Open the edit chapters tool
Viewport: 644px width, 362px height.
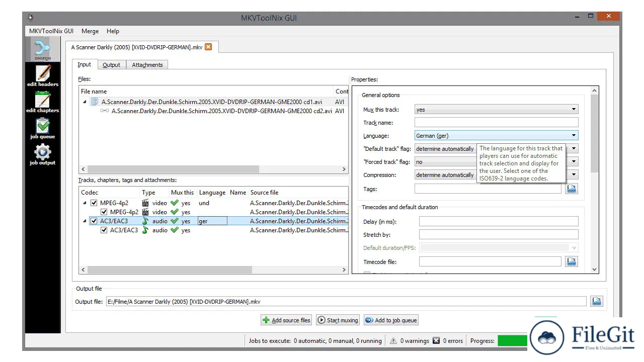(43, 102)
